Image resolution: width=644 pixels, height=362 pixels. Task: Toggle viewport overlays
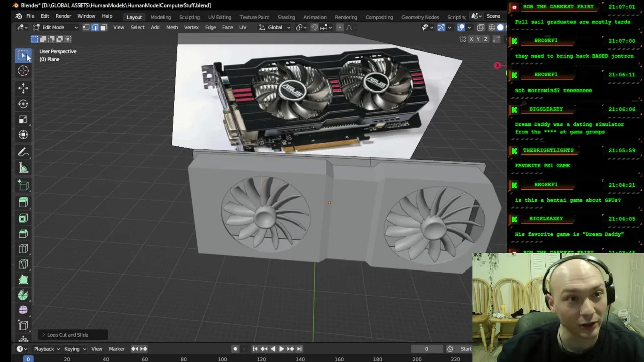pos(461,27)
